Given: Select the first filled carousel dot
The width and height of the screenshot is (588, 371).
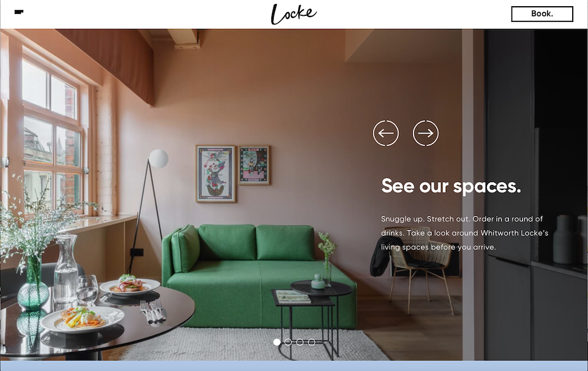Looking at the screenshot, I should tap(277, 342).
